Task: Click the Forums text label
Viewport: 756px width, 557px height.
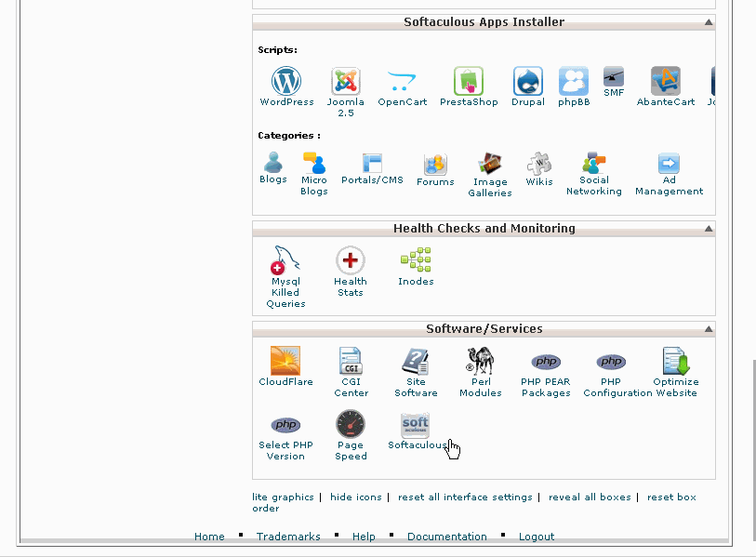Action: 435,182
